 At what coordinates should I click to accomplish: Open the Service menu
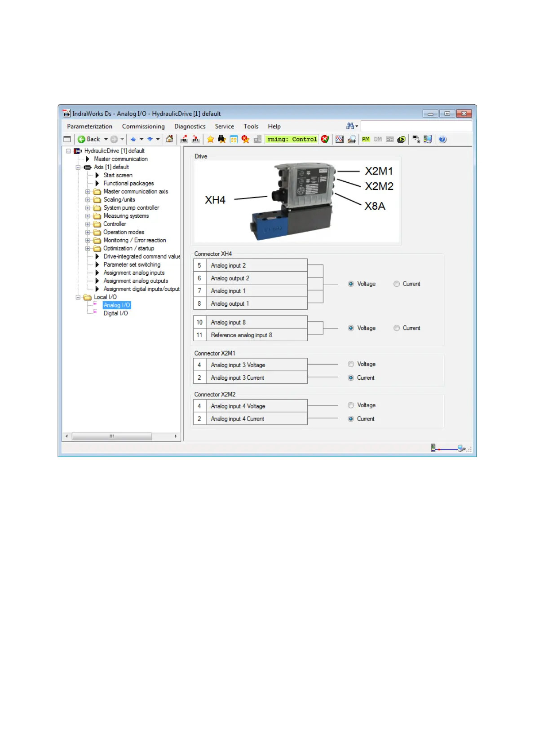point(225,127)
